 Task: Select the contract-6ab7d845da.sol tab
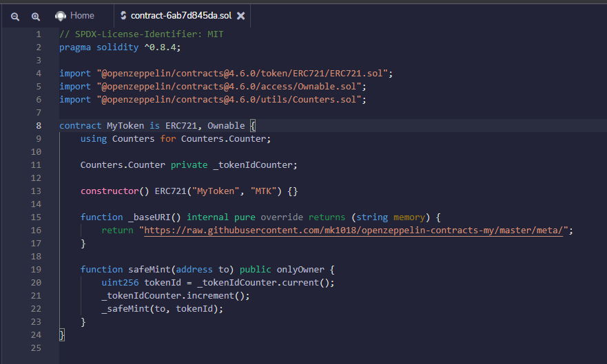click(x=181, y=15)
